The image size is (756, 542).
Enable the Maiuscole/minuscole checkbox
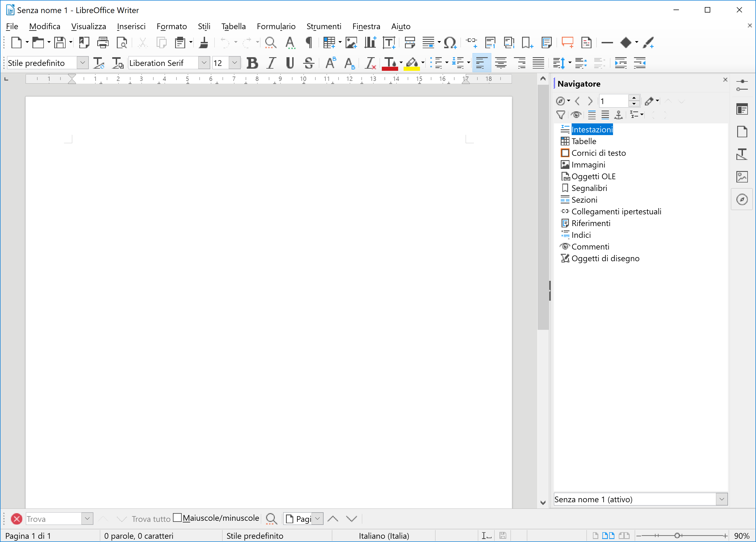point(178,518)
